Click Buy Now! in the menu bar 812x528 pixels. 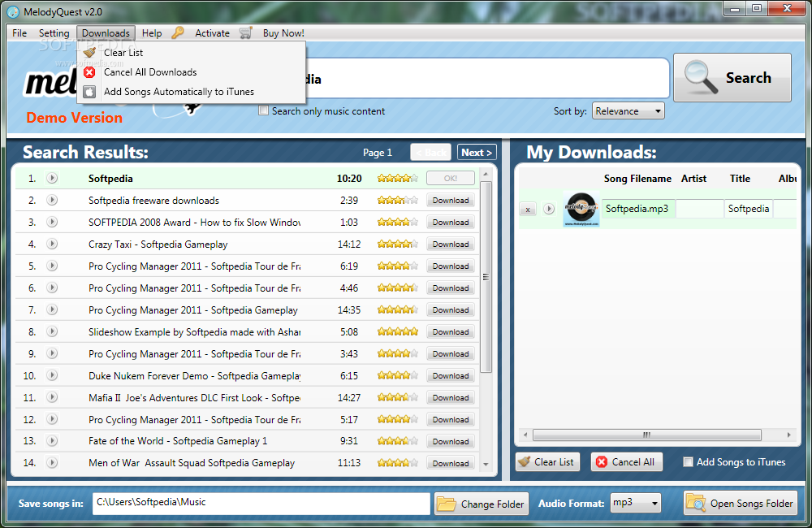(x=283, y=32)
